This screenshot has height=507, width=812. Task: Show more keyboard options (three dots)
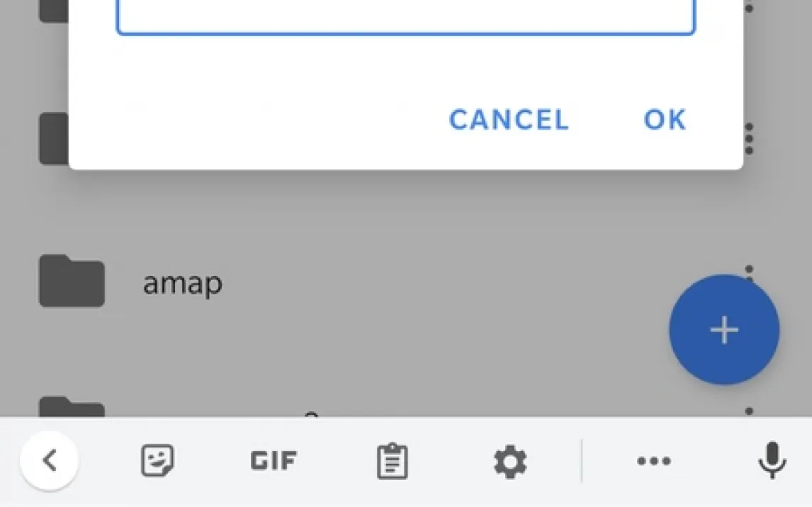[653, 462]
